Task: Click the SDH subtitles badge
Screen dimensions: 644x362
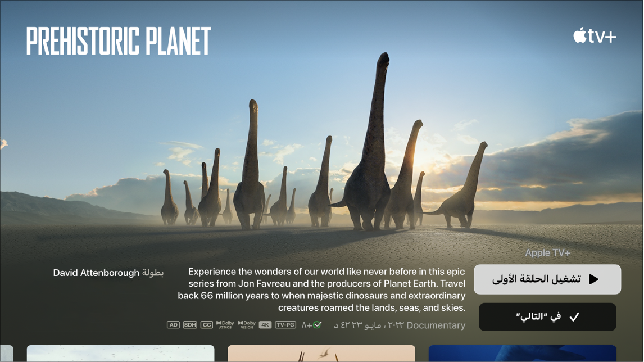Action: coord(190,325)
